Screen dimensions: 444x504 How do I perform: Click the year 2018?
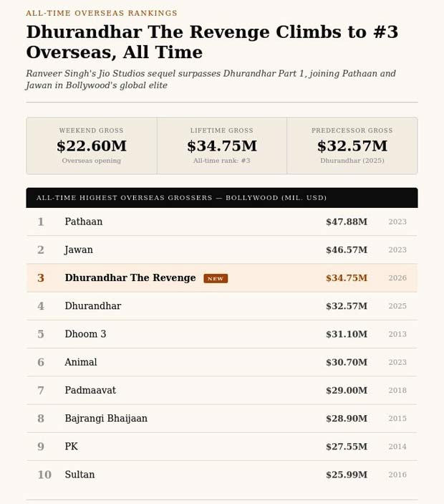point(397,391)
